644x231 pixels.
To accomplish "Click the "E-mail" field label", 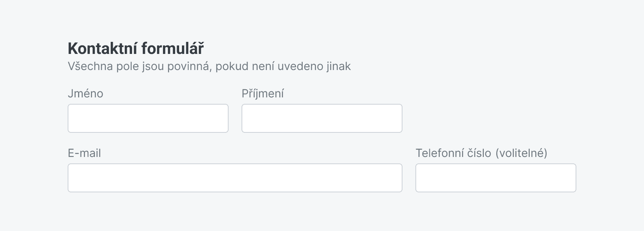I will click(x=84, y=153).
